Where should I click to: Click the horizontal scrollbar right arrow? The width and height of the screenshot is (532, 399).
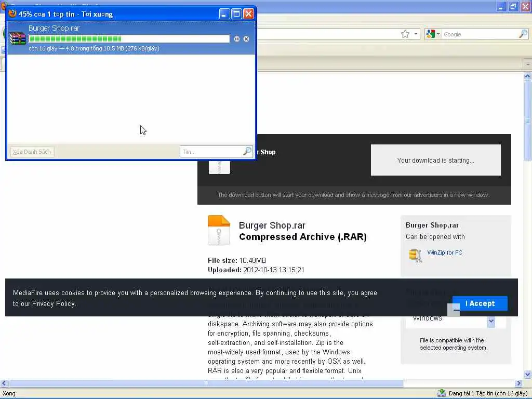[x=518, y=383]
